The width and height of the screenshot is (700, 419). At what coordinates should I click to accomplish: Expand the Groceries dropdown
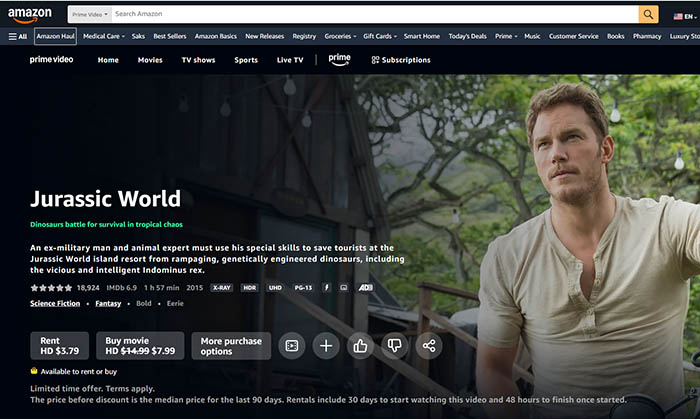tap(340, 37)
